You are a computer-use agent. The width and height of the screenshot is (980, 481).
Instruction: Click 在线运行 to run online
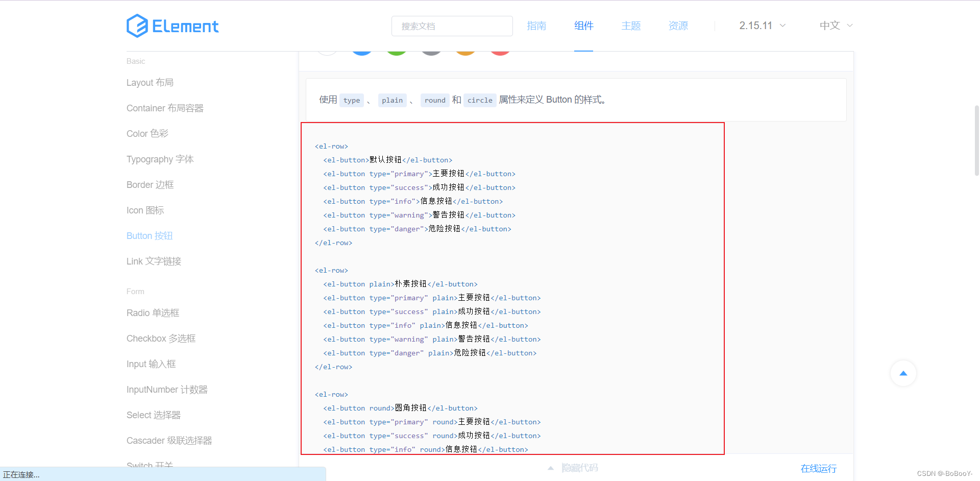(x=819, y=468)
